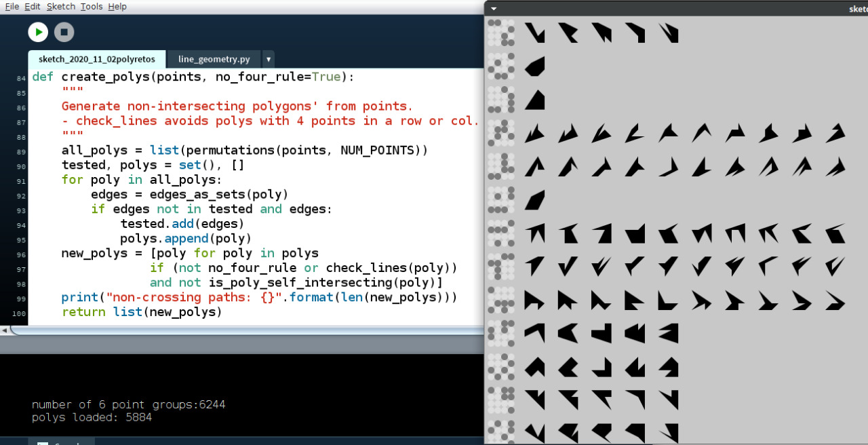Click the horizontal scrollbar's left arrow
The height and width of the screenshot is (445, 868).
[x=5, y=330]
